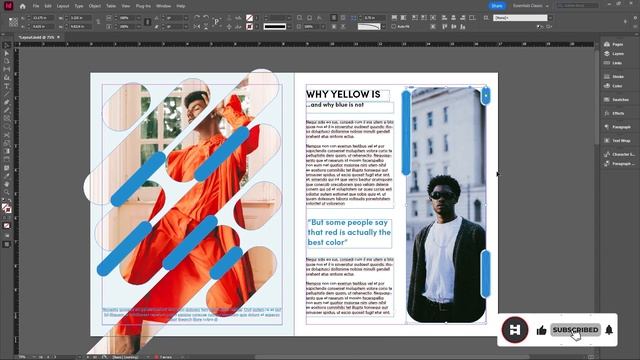Choose the Note tool
Screen dimensions: 640x360
click(x=7, y=168)
